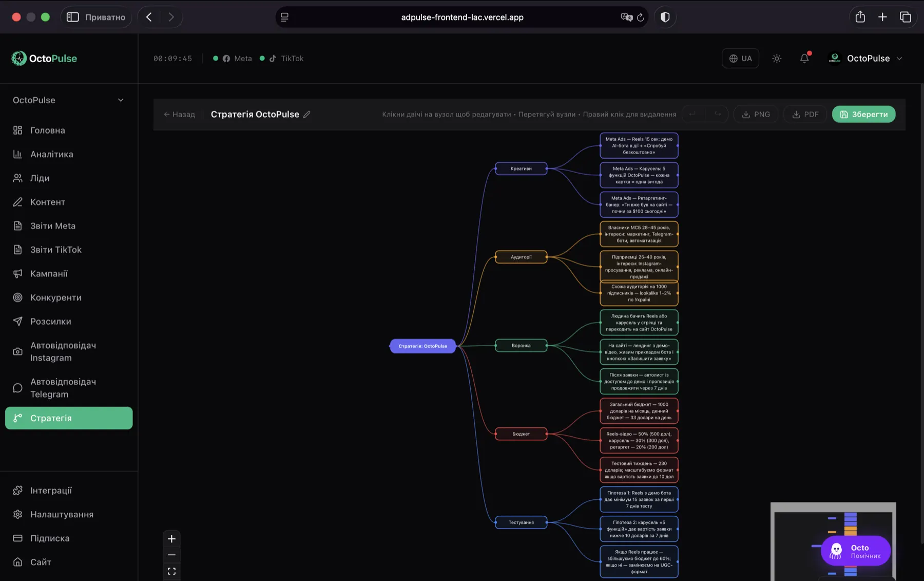
Task: Click the Назад back link
Action: [x=179, y=115]
